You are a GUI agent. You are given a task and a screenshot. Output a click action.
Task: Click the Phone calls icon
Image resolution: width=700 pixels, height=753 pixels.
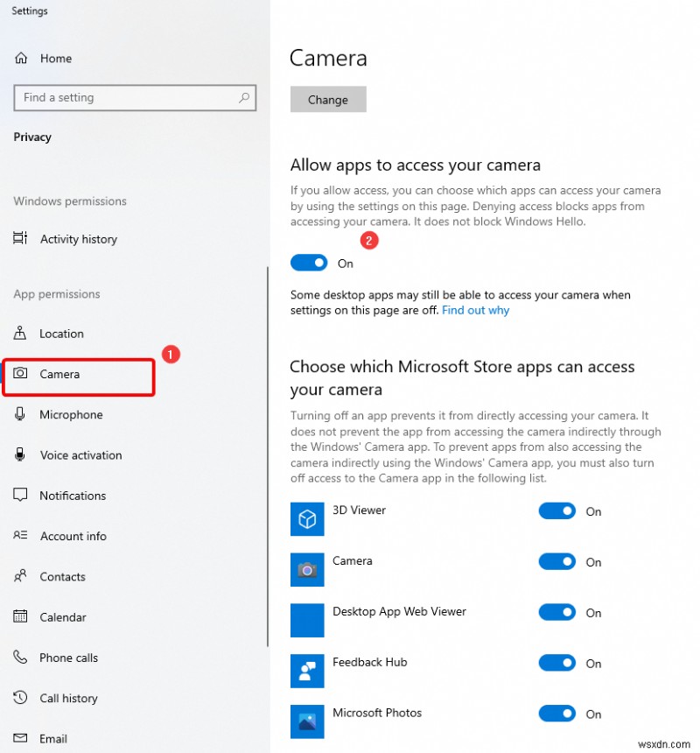(20, 658)
